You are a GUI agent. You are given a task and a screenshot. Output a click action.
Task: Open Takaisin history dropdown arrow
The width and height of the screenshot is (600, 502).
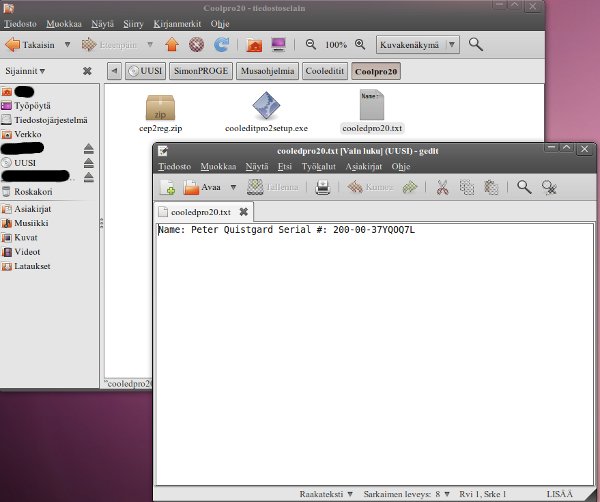tap(67, 45)
